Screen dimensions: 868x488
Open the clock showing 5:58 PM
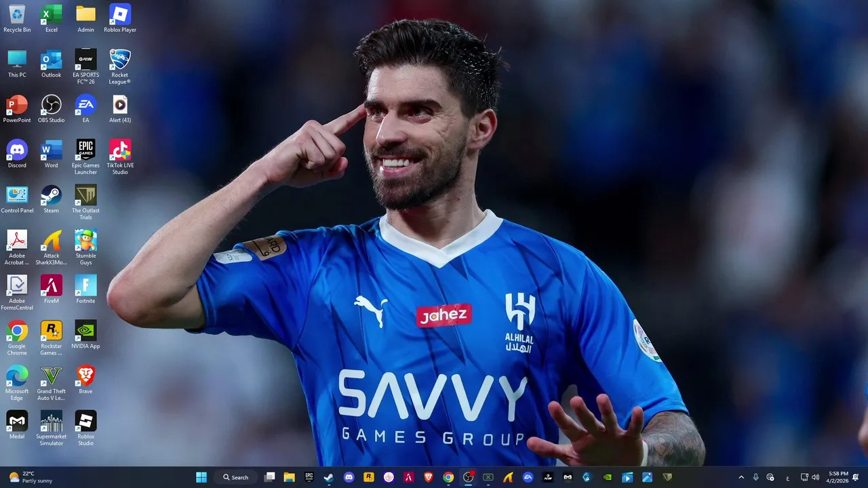click(838, 477)
